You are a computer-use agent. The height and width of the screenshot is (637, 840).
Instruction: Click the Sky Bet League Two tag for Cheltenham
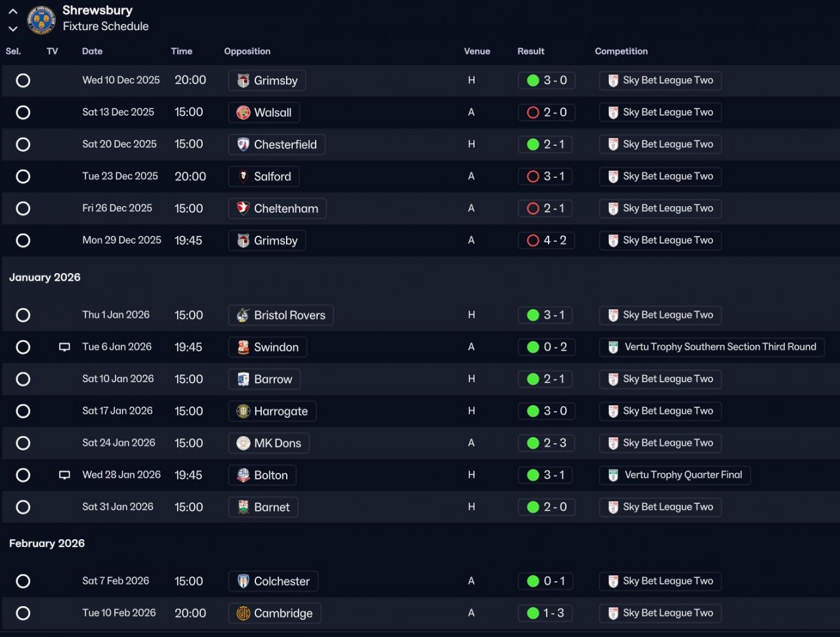[x=667, y=209]
